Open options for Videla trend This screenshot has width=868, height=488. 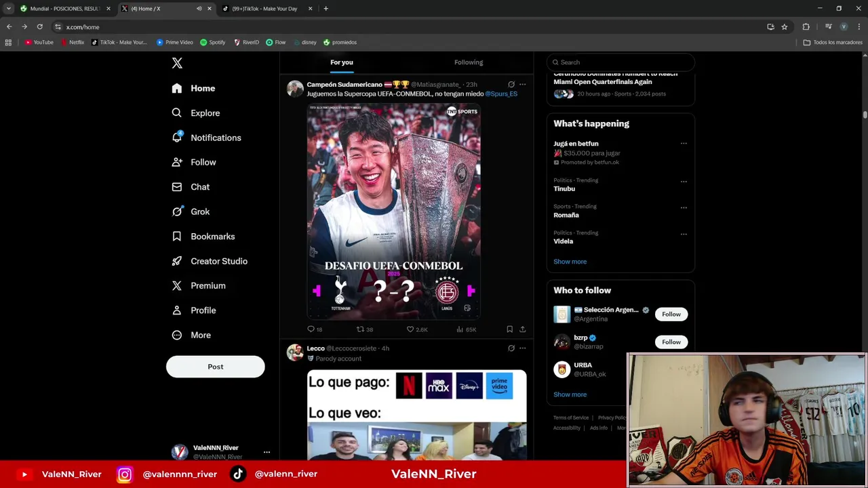point(684,234)
